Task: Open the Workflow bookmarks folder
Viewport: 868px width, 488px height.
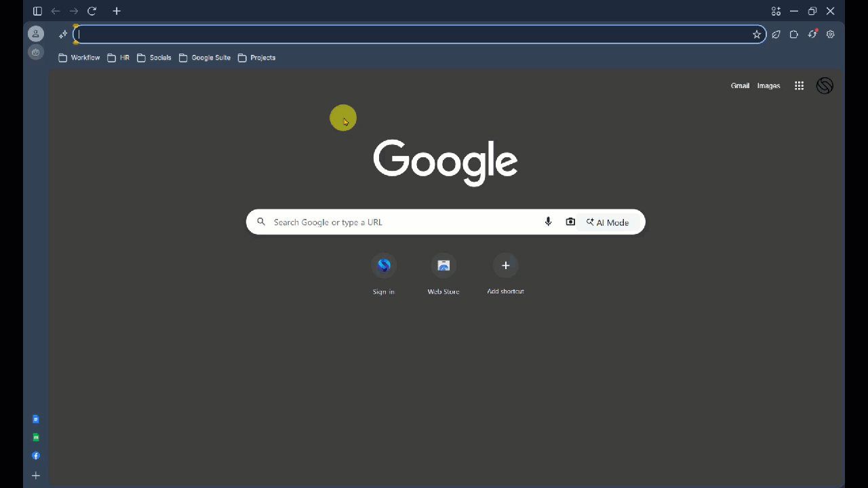Action: 79,58
